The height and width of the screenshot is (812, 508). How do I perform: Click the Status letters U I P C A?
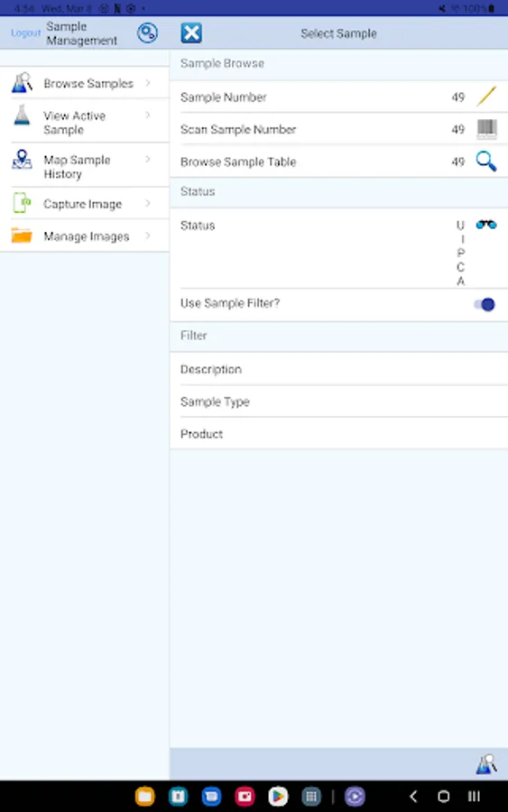tap(460, 254)
